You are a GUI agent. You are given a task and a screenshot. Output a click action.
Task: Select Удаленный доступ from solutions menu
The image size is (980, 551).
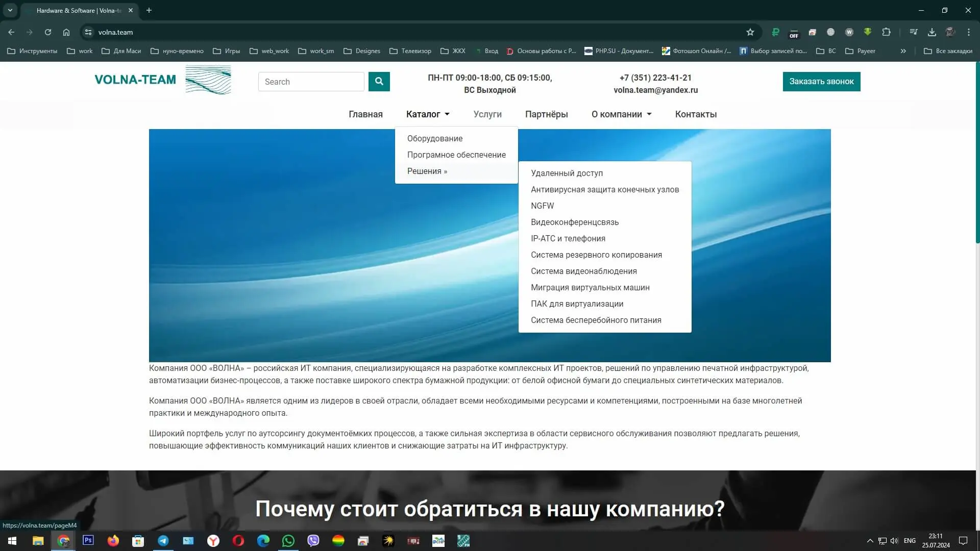coord(567,173)
